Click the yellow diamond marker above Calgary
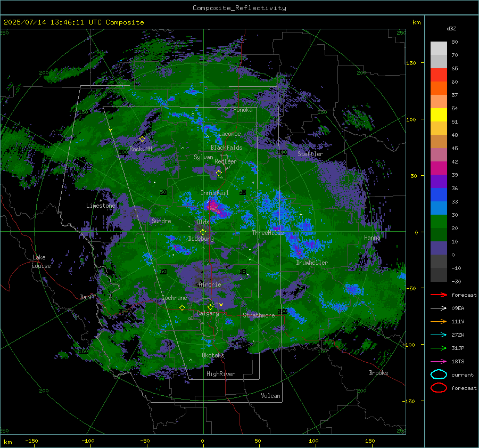Image resolution: width=479 pixels, height=448 pixels. click(210, 307)
